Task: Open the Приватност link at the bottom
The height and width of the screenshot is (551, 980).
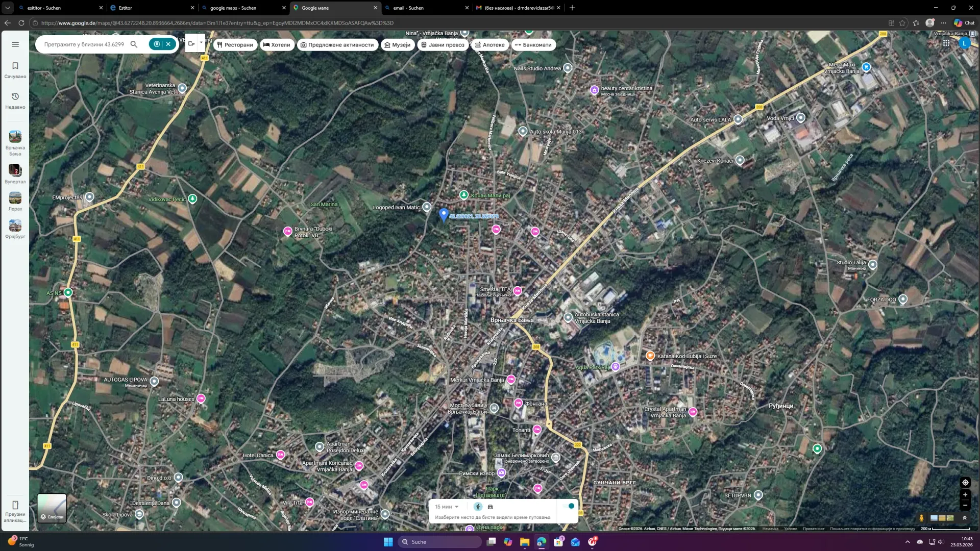Action: click(814, 529)
